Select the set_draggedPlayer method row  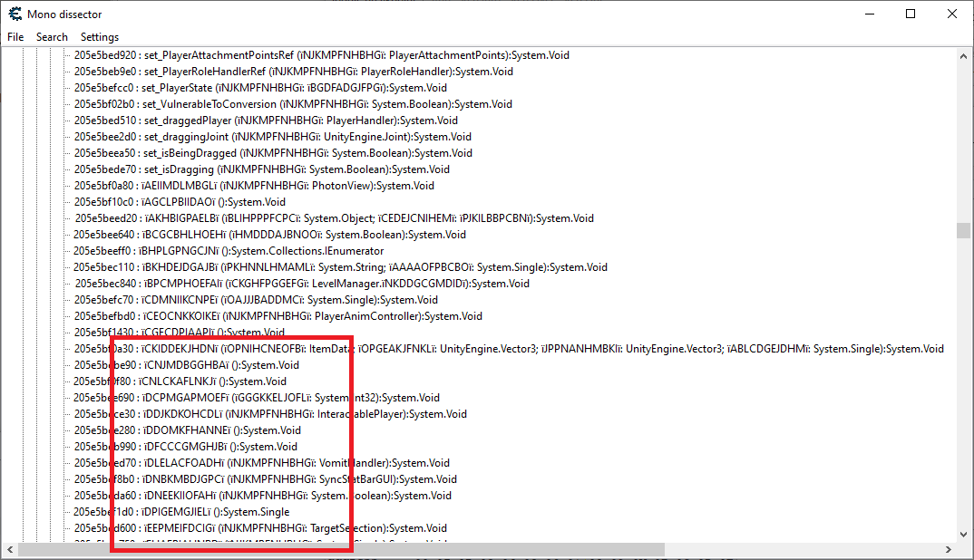pyautogui.click(x=266, y=121)
